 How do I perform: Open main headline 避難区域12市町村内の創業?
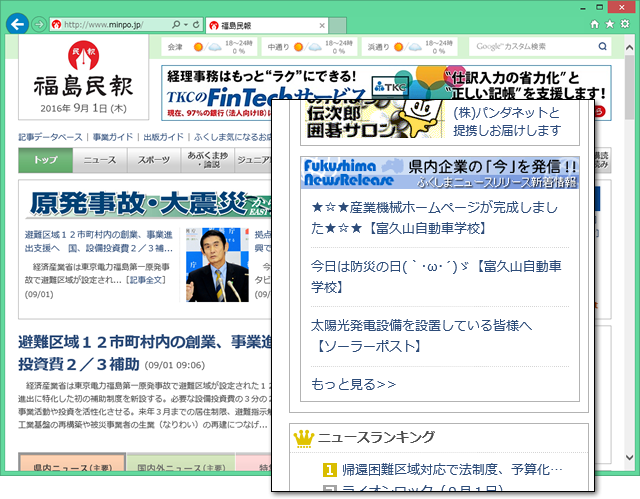pyautogui.click(x=145, y=353)
